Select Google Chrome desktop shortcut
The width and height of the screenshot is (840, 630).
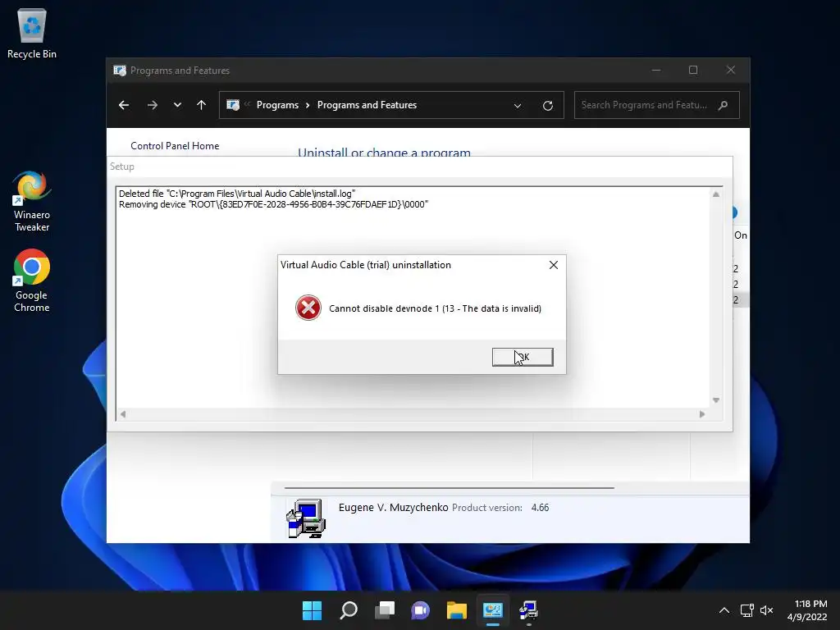point(32,281)
